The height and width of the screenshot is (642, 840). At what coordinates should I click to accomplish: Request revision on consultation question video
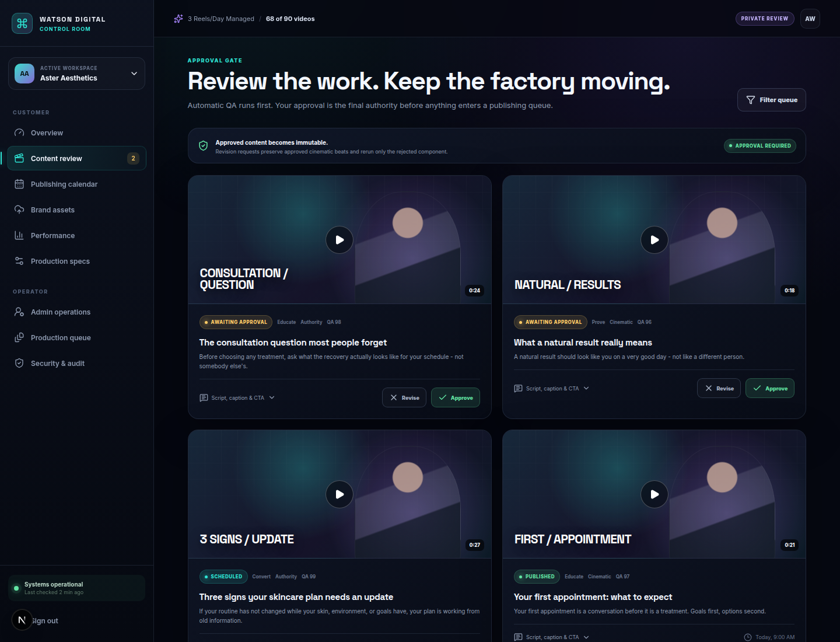[404, 397]
